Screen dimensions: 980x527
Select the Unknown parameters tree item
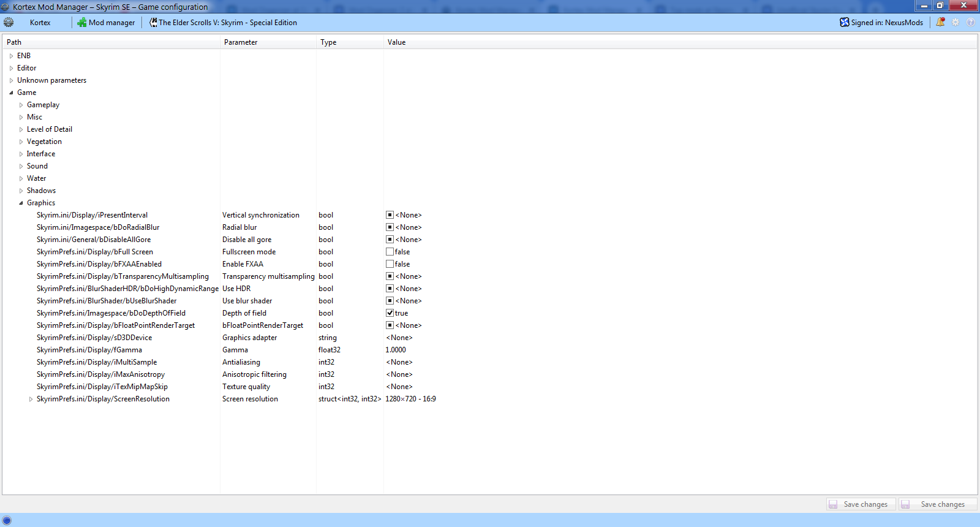[51, 80]
